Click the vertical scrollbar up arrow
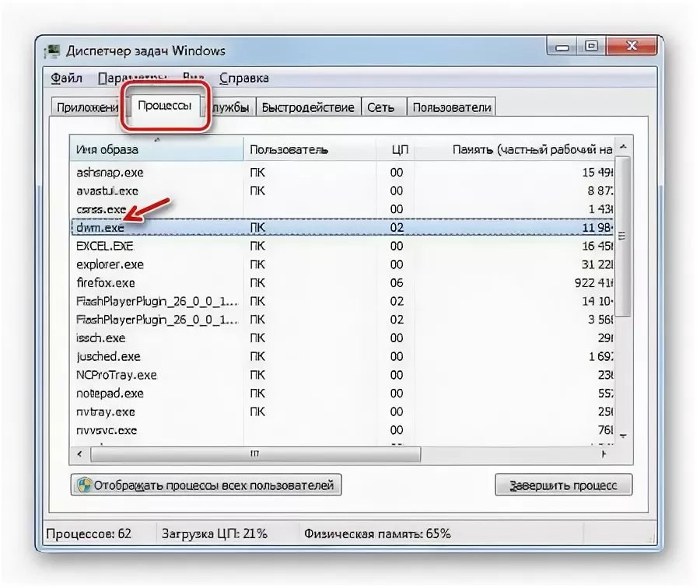Screen dimensions: 700x588 [623, 146]
